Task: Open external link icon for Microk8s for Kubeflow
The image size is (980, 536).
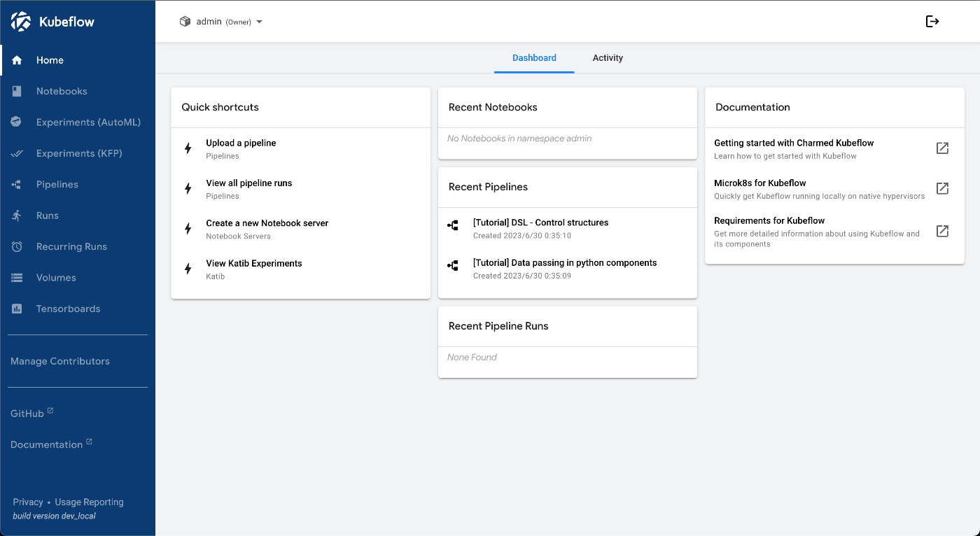Action: pos(943,188)
